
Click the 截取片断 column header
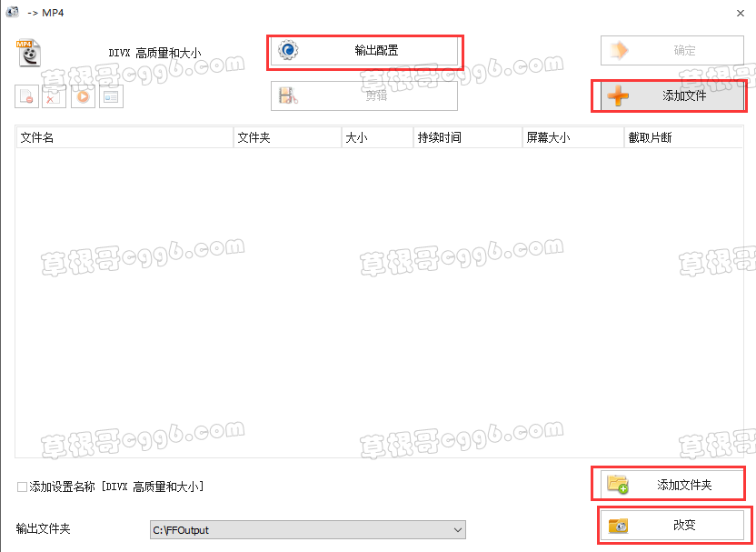tap(683, 137)
